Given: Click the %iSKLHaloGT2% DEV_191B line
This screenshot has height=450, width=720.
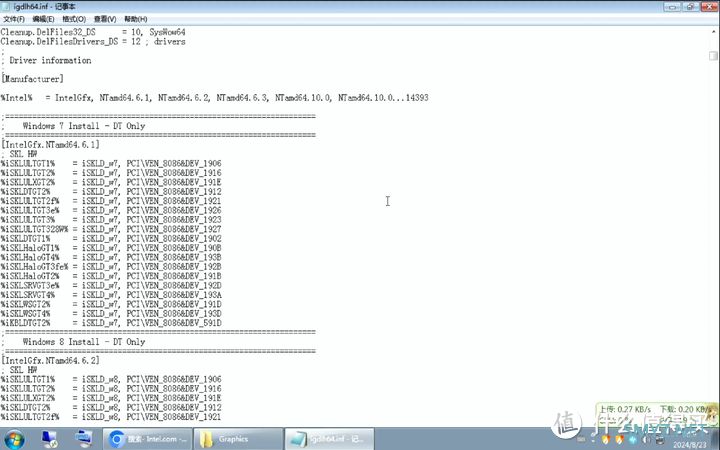Looking at the screenshot, I should [111, 276].
